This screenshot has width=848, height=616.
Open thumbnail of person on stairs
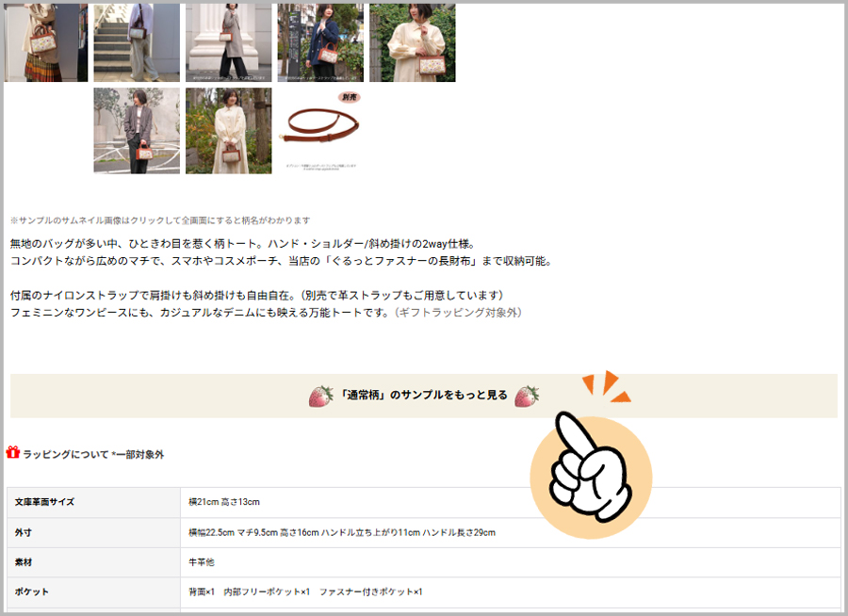click(137, 42)
